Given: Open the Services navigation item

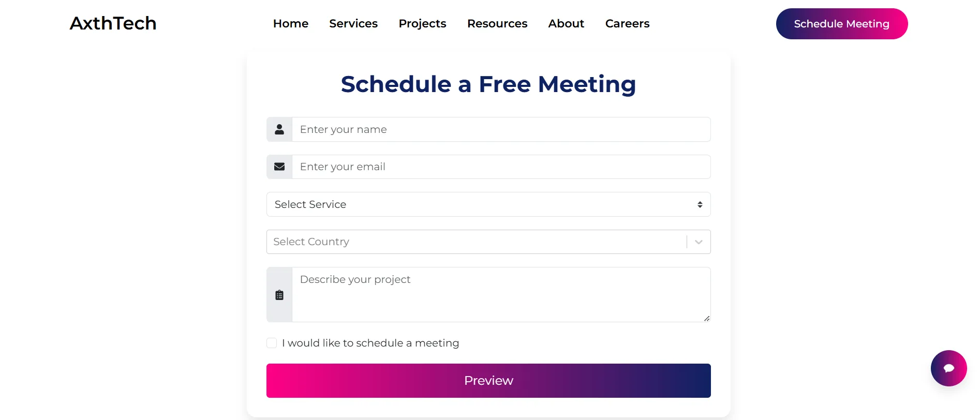Looking at the screenshot, I should [353, 23].
